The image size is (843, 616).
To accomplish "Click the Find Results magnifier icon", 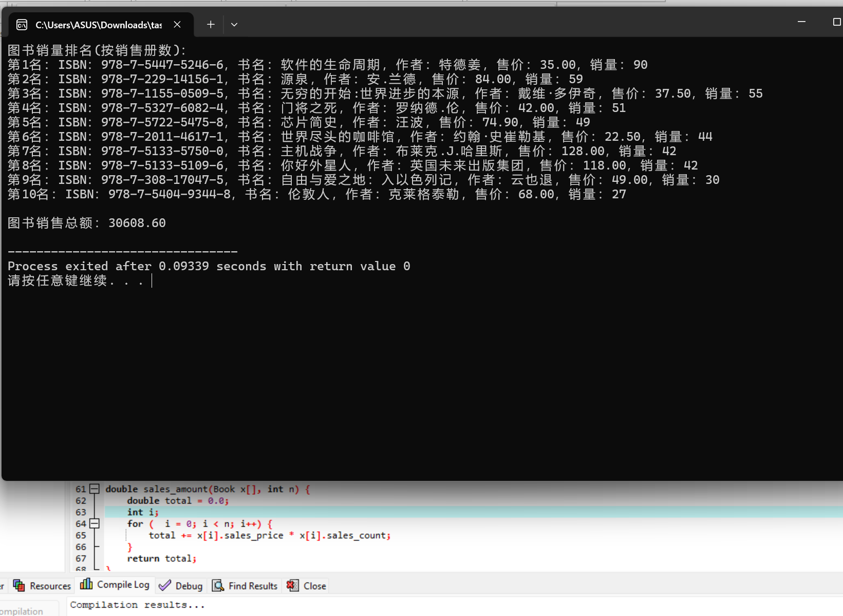I will [x=218, y=586].
